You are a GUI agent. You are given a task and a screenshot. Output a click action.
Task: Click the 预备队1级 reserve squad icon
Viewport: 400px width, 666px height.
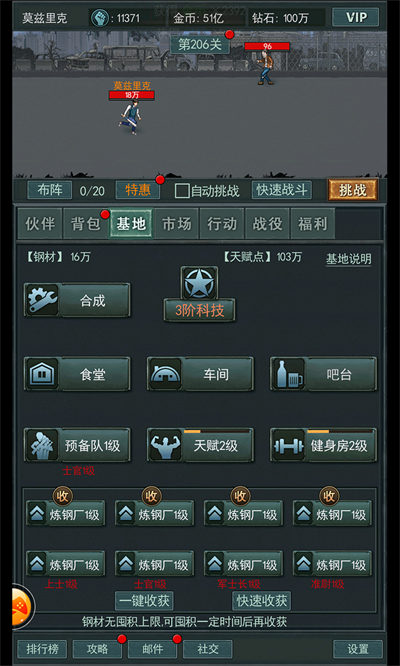42,445
